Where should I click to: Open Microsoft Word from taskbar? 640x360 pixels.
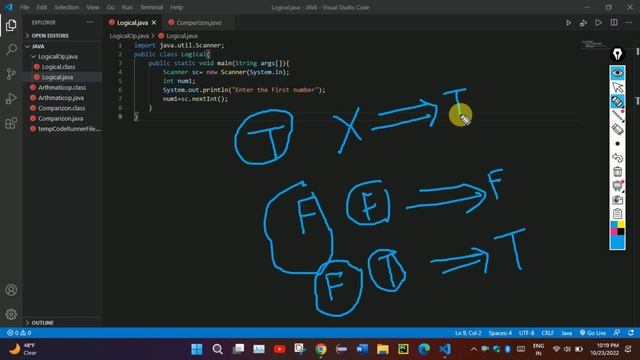coord(362,349)
